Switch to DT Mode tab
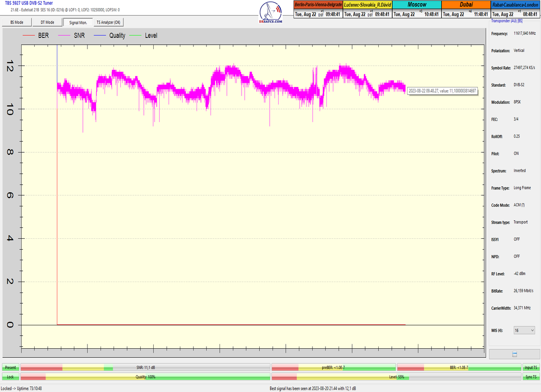Image resolution: width=541 pixels, height=392 pixels. point(47,22)
